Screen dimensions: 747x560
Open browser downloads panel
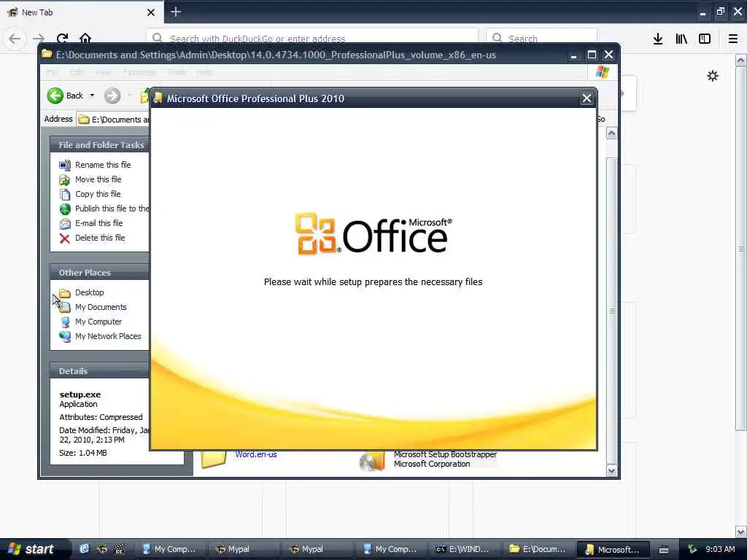[x=658, y=39]
